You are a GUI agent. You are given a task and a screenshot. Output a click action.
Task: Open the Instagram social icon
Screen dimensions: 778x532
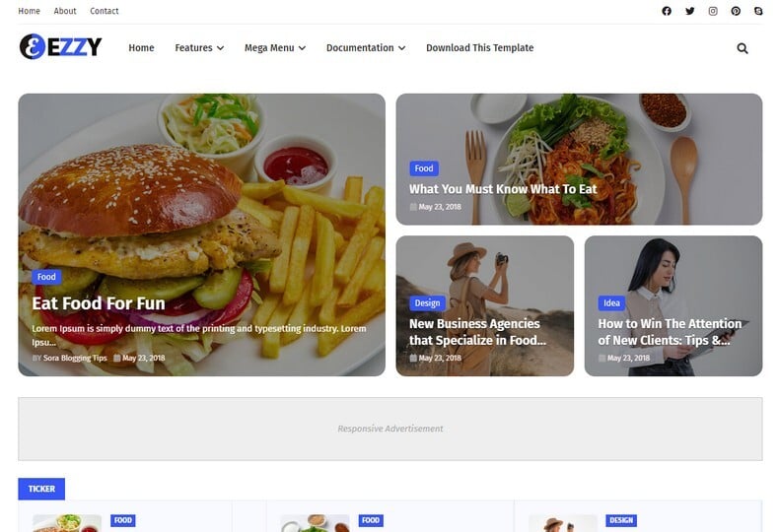tap(713, 11)
